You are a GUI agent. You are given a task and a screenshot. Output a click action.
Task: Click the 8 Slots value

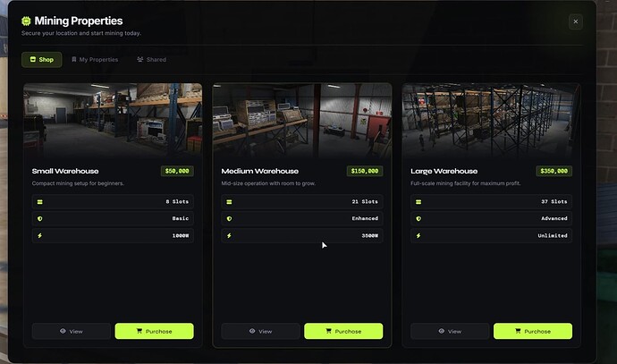(177, 202)
